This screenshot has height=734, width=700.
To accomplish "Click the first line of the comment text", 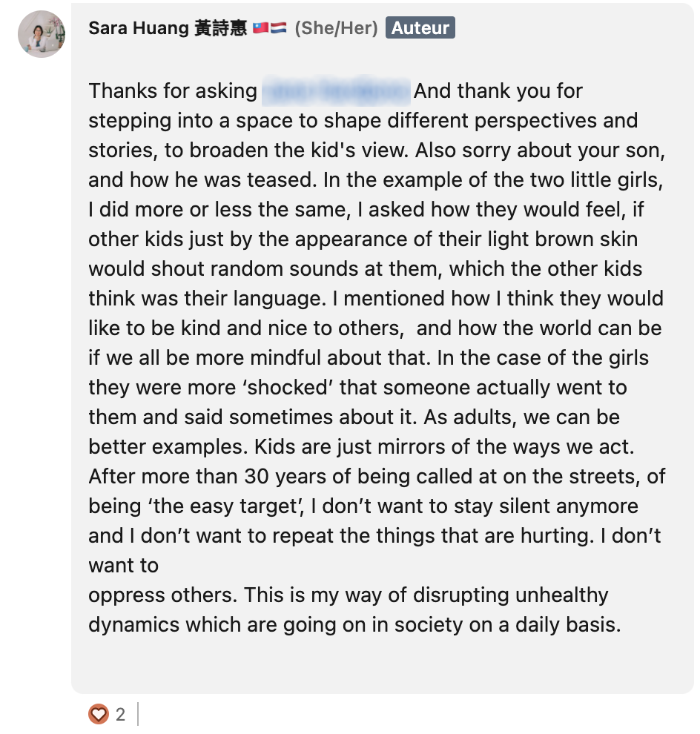I will tap(334, 90).
